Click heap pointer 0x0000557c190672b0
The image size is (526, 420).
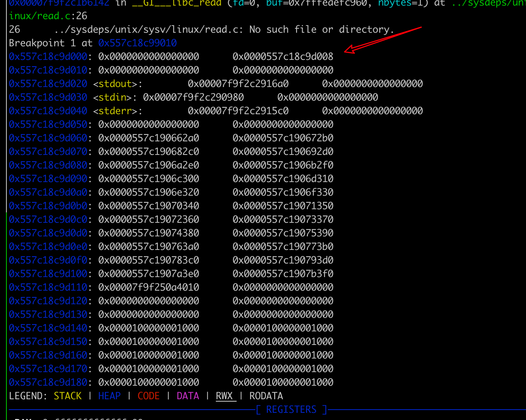coord(283,138)
